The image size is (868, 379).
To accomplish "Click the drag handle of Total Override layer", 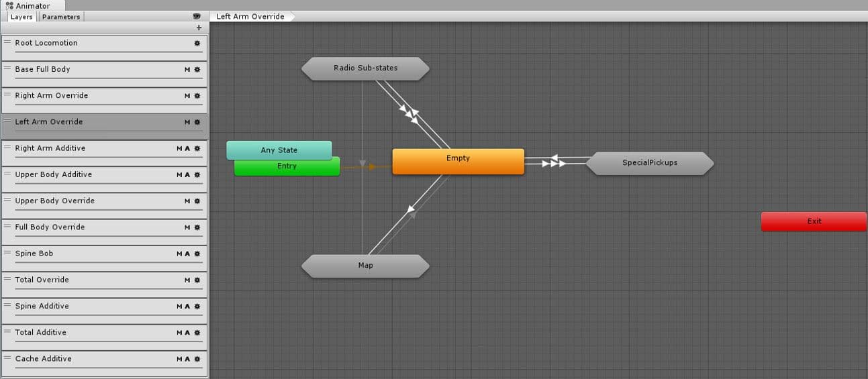I will [x=7, y=279].
